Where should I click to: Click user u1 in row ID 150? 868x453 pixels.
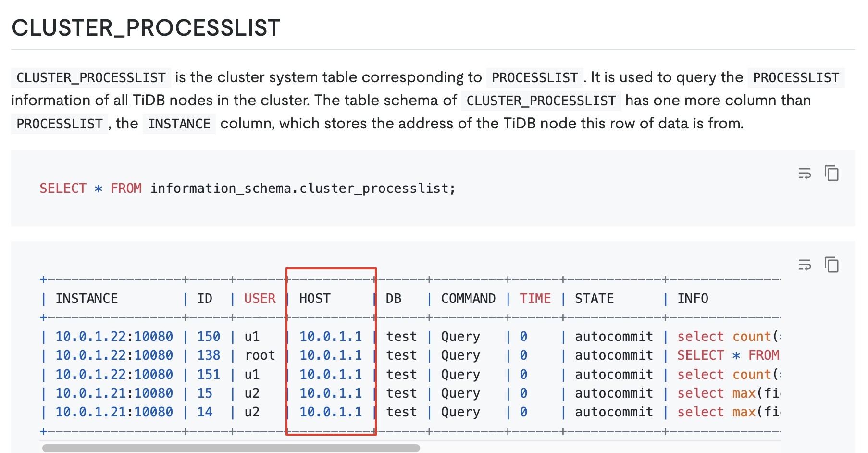click(252, 337)
